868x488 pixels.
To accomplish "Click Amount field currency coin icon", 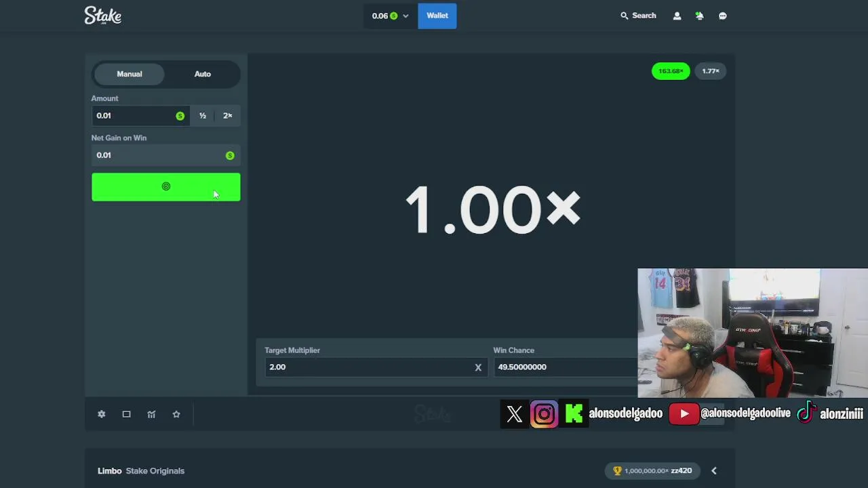I will (x=180, y=116).
